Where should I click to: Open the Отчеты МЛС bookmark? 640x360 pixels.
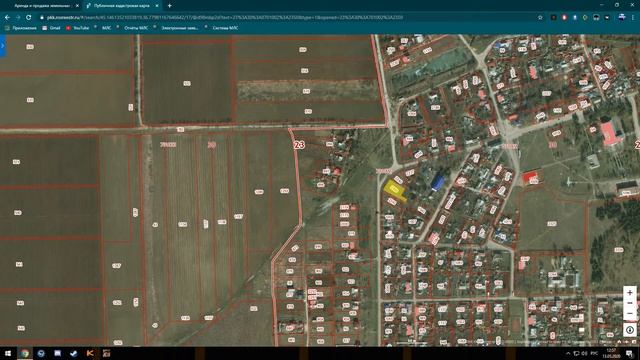[x=133, y=28]
